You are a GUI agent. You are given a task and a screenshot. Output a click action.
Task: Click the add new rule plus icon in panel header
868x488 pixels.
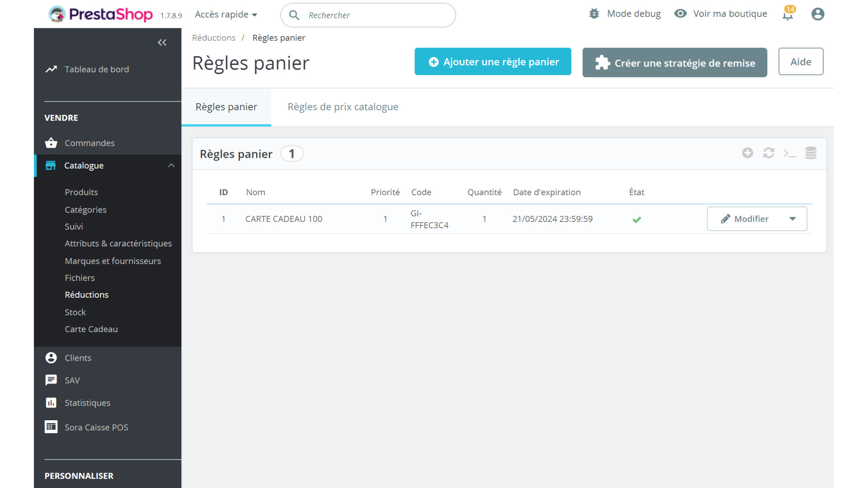(x=747, y=153)
